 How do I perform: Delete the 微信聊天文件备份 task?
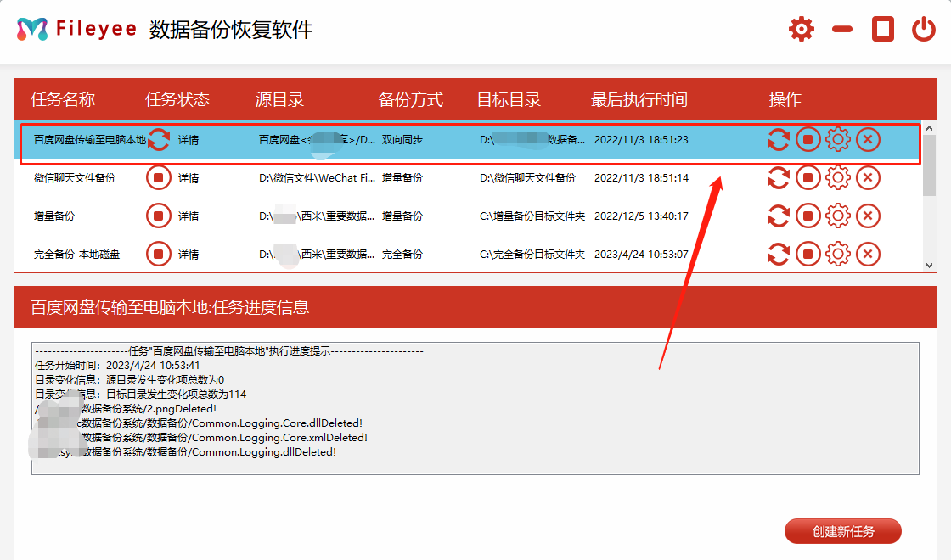[x=868, y=178]
